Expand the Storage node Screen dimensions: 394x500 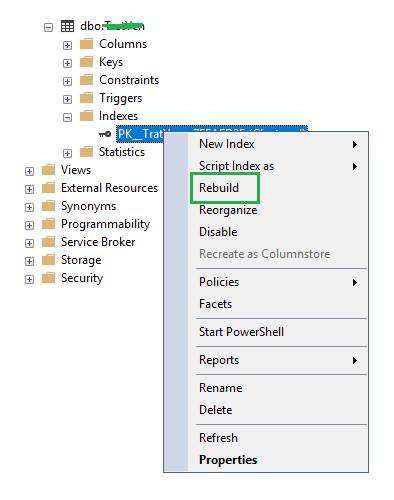coord(29,261)
